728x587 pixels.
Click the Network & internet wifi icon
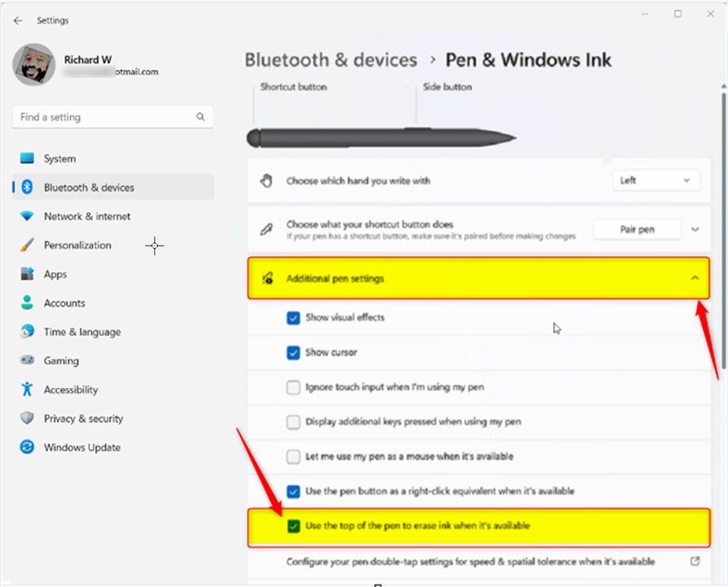(27, 216)
